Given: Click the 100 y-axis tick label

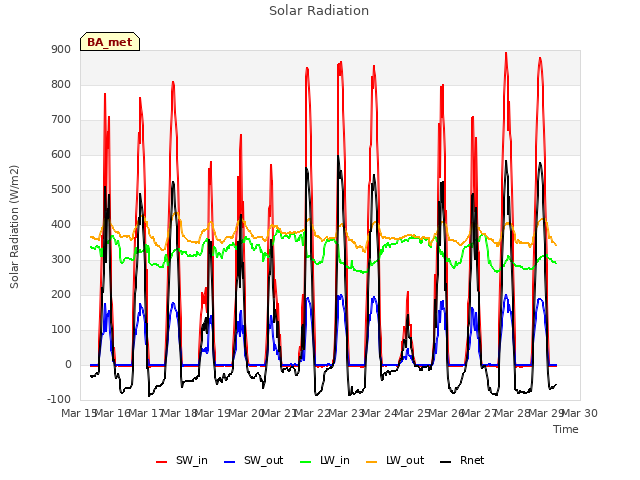Looking at the screenshot, I should (61, 330).
